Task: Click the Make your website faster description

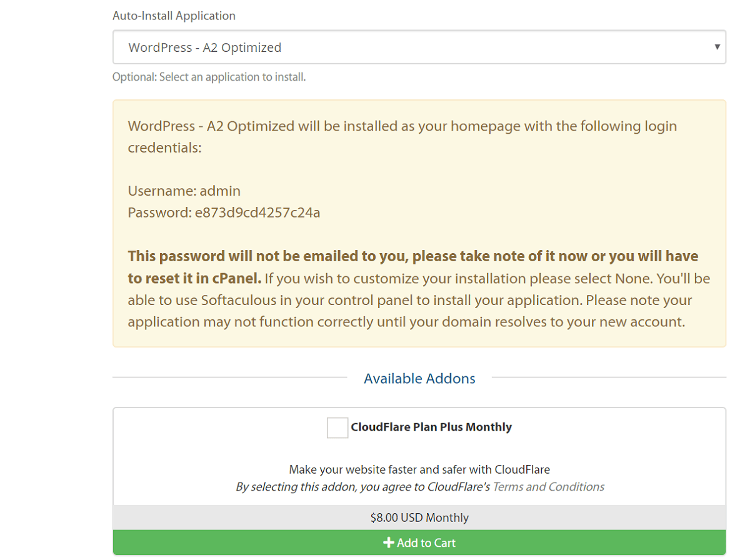Action: click(419, 469)
